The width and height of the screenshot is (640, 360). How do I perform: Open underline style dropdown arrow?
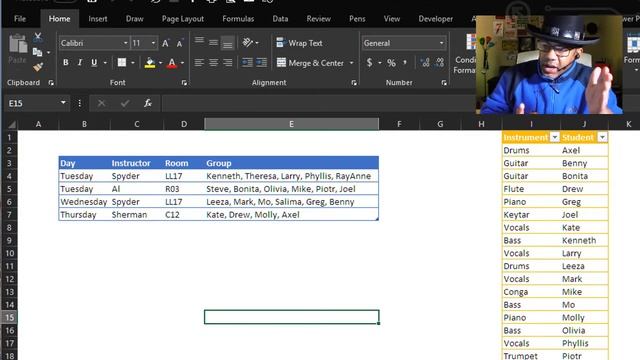[x=105, y=63]
